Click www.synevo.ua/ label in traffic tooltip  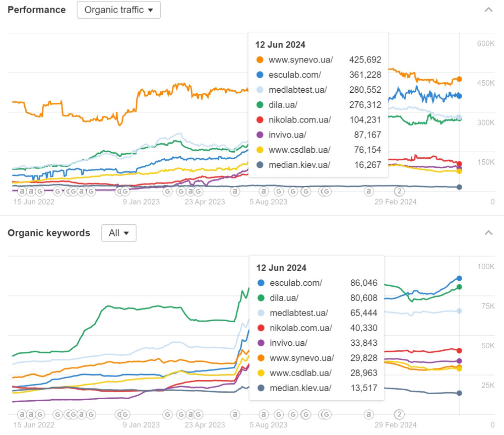point(301,60)
